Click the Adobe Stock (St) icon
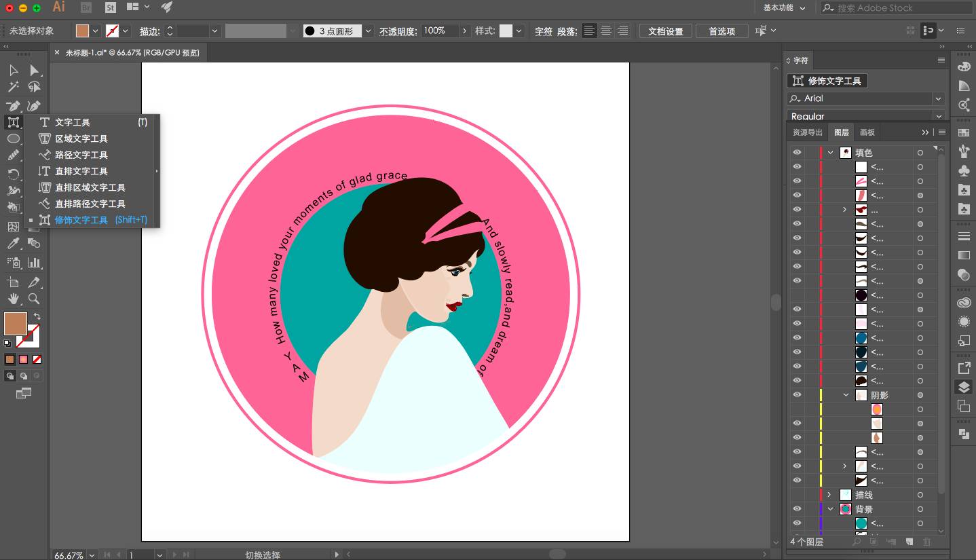The width and height of the screenshot is (976, 560). (111, 7)
